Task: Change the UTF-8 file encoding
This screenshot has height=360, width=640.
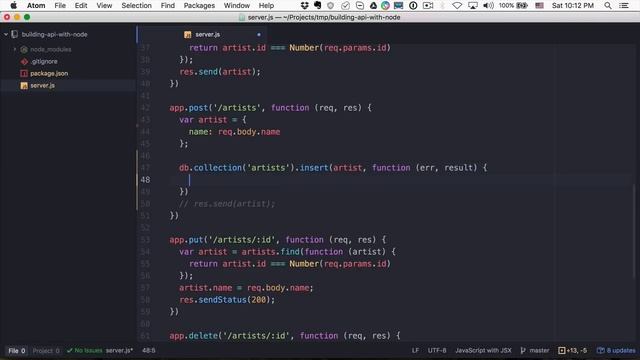Action: click(x=437, y=351)
